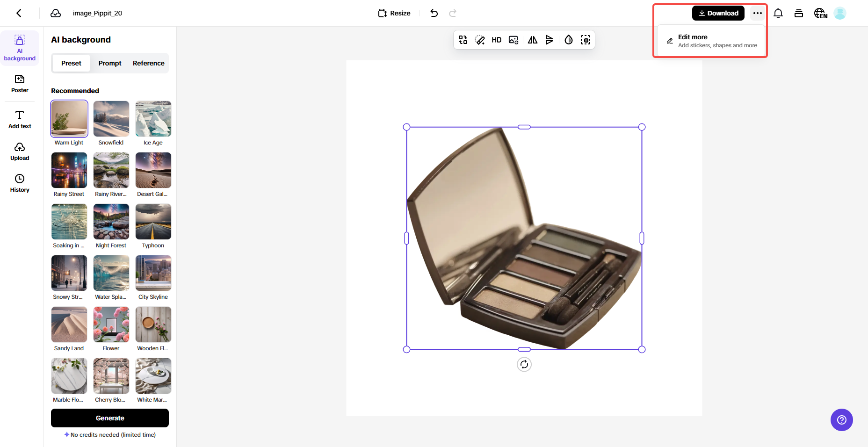Click the bottom-right corner selection handle
The width and height of the screenshot is (868, 447).
[x=642, y=349]
